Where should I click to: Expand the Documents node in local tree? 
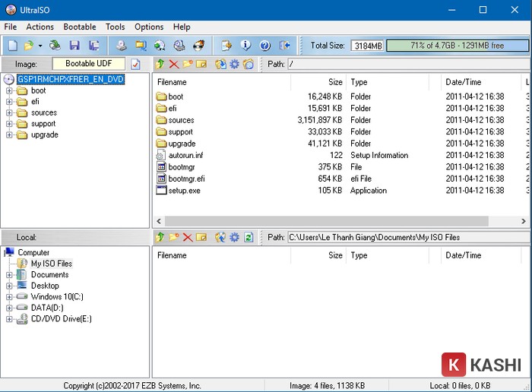[x=9, y=275]
